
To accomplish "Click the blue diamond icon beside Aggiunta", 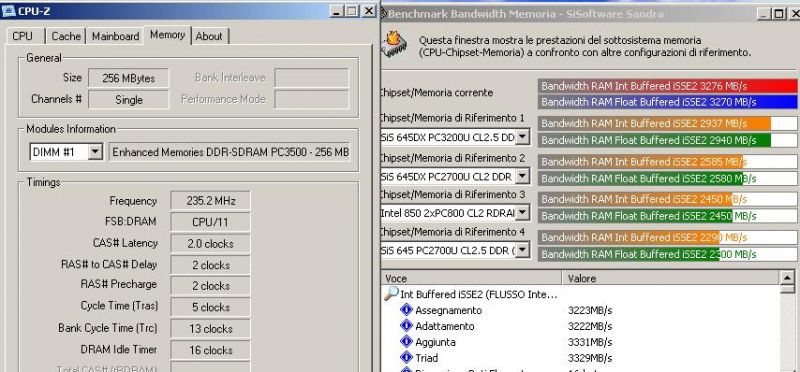I will pos(406,341).
